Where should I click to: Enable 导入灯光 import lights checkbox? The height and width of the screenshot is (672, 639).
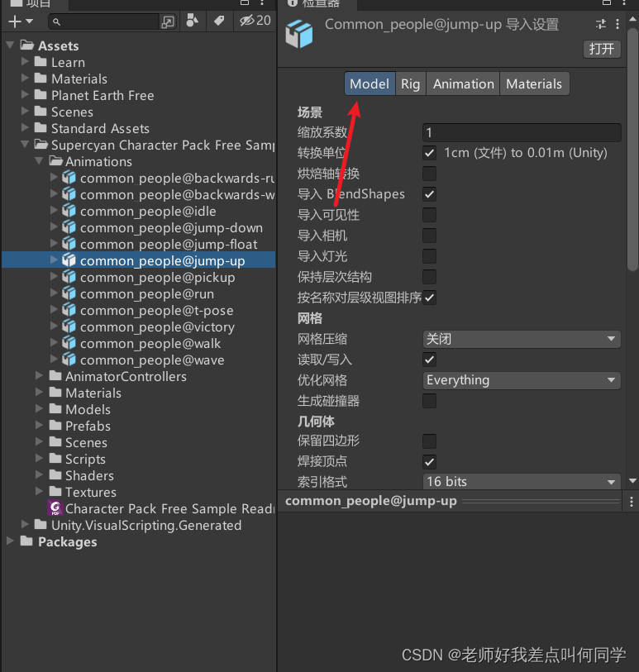429,256
